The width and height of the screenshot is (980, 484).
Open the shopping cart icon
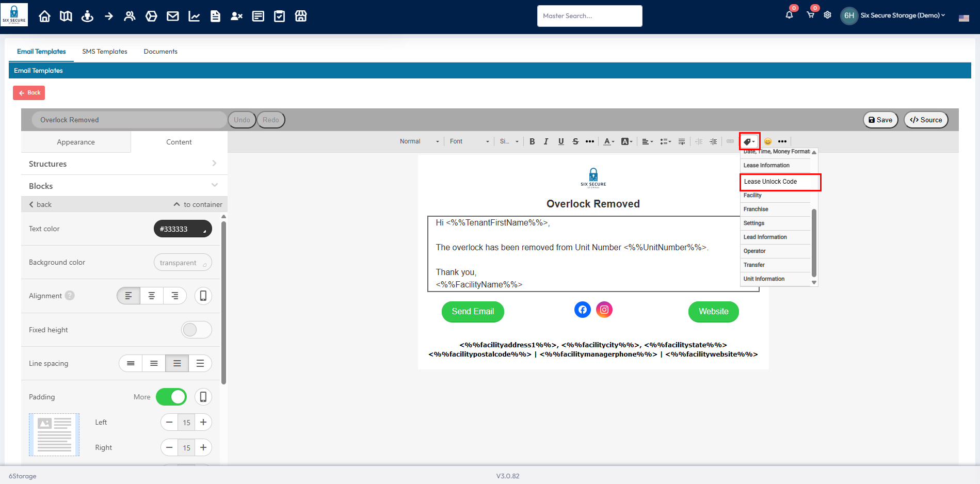(810, 15)
